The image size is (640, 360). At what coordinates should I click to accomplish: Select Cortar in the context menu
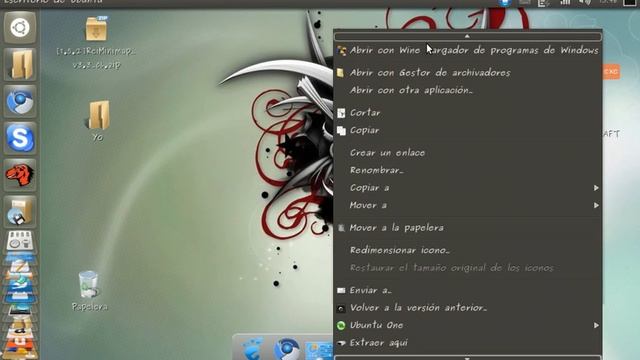(468, 113)
